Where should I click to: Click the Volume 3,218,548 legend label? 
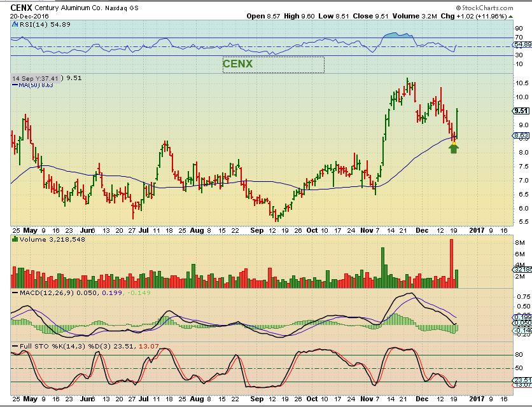pyautogui.click(x=52, y=240)
